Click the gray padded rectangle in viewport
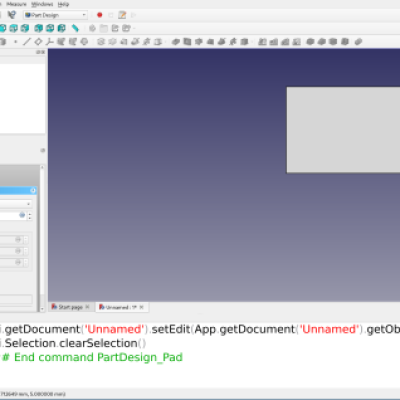Image resolution: width=400 pixels, height=400 pixels. click(x=343, y=130)
